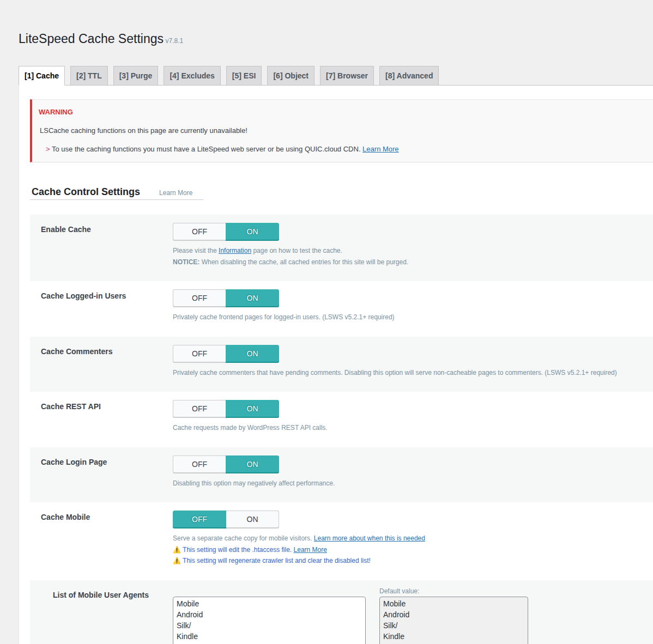Viewport: 653px width, 644px height.
Task: Click 'Kindle' in the Default value list
Action: tap(394, 636)
